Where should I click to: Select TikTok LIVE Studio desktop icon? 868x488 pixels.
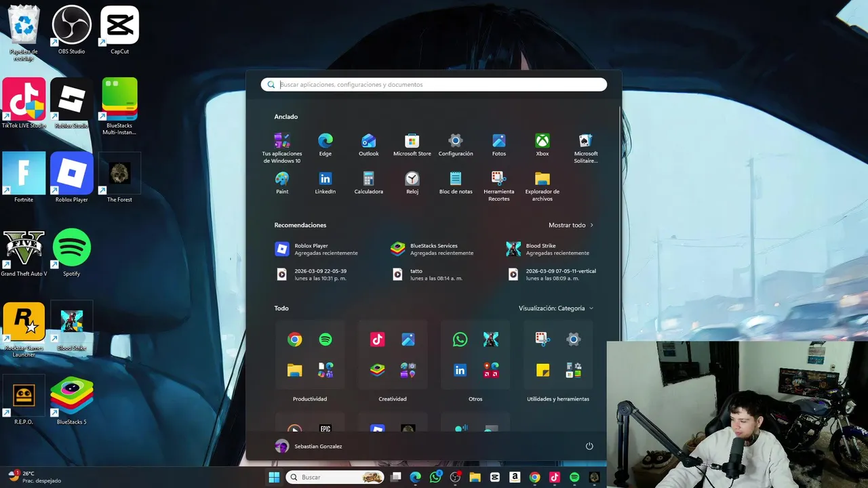tap(24, 103)
